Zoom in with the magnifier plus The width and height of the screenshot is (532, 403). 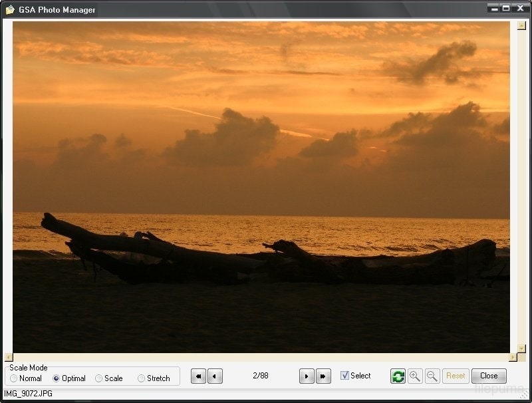[x=415, y=376]
